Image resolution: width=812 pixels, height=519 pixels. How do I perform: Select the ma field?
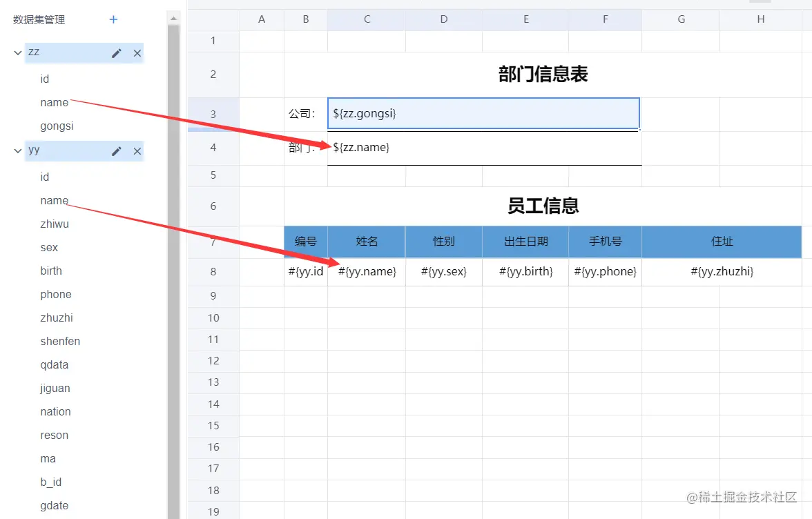(x=48, y=458)
